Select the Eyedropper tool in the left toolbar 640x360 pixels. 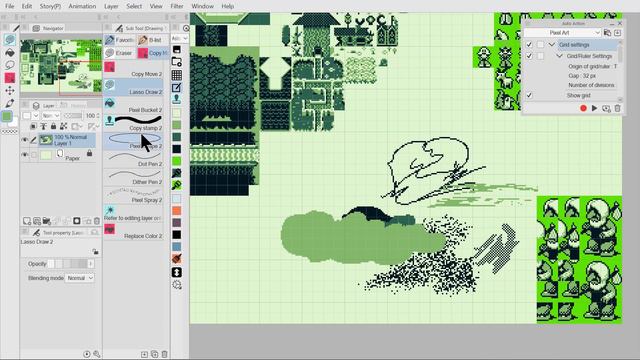pyautogui.click(x=9, y=103)
